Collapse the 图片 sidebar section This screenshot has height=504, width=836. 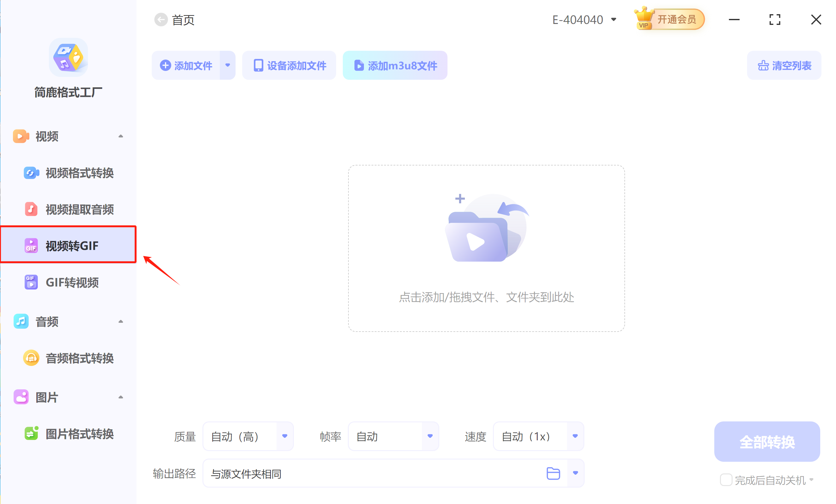coord(120,397)
